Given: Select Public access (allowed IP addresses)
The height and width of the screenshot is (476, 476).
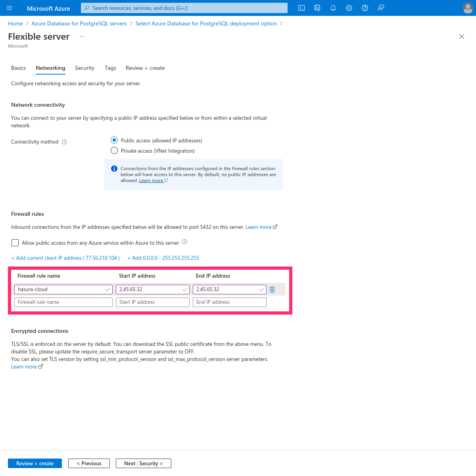Looking at the screenshot, I should coord(114,140).
